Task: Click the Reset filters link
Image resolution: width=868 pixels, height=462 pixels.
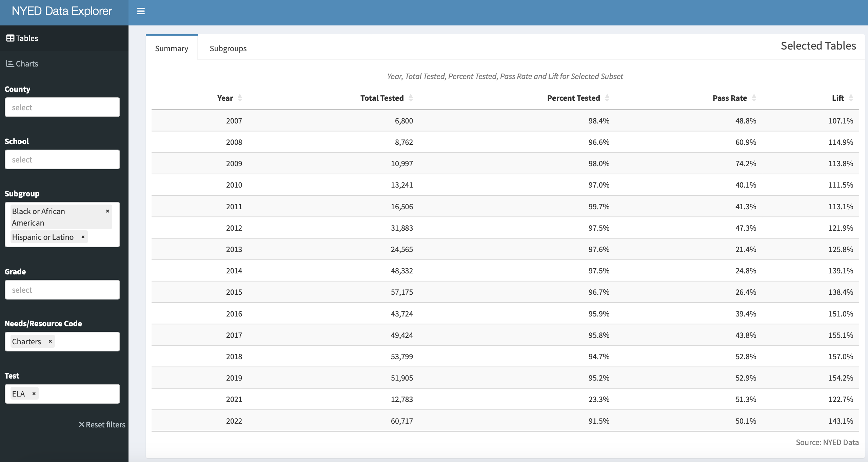Action: (101, 424)
